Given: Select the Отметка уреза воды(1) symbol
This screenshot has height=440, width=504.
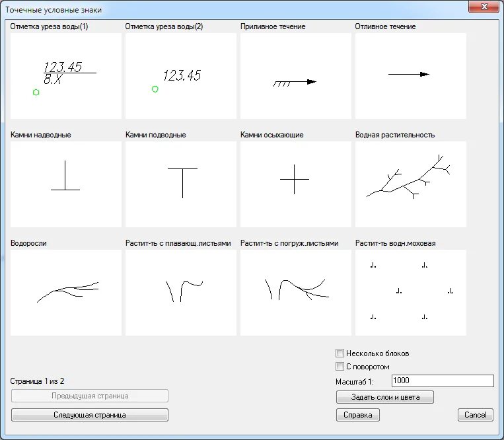Looking at the screenshot, I should point(66,76).
